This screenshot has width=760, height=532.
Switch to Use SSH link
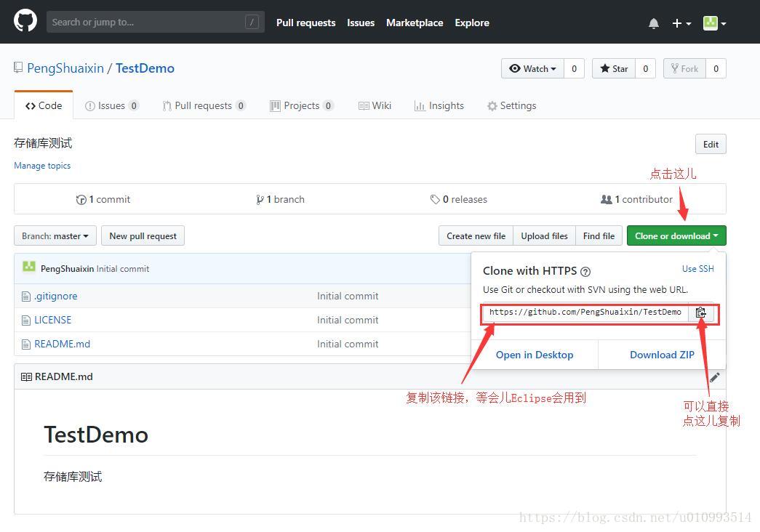(x=698, y=268)
